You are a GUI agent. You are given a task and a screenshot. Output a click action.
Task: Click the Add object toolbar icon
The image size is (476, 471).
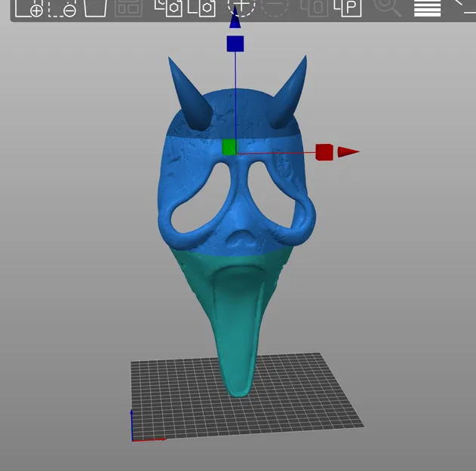point(29,8)
